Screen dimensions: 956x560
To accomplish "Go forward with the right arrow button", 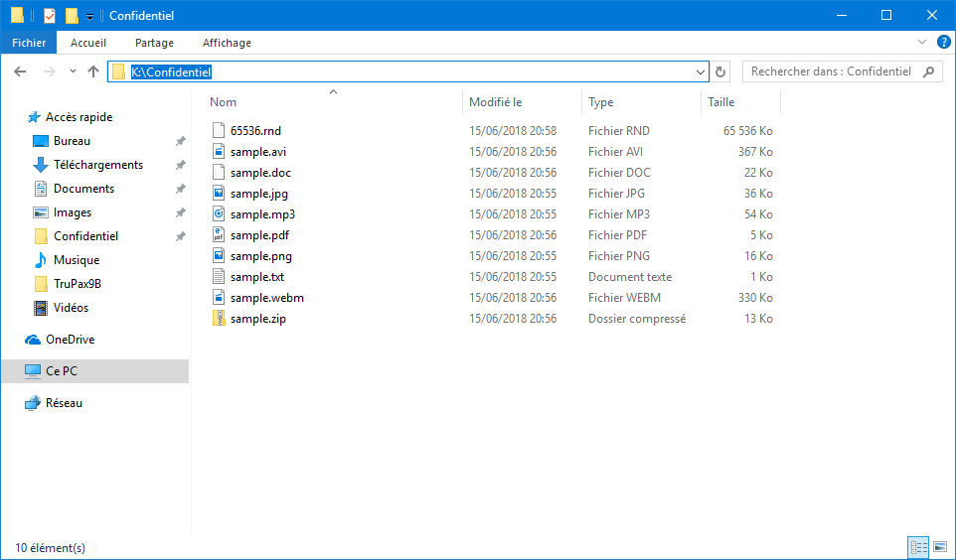I will tap(50, 71).
